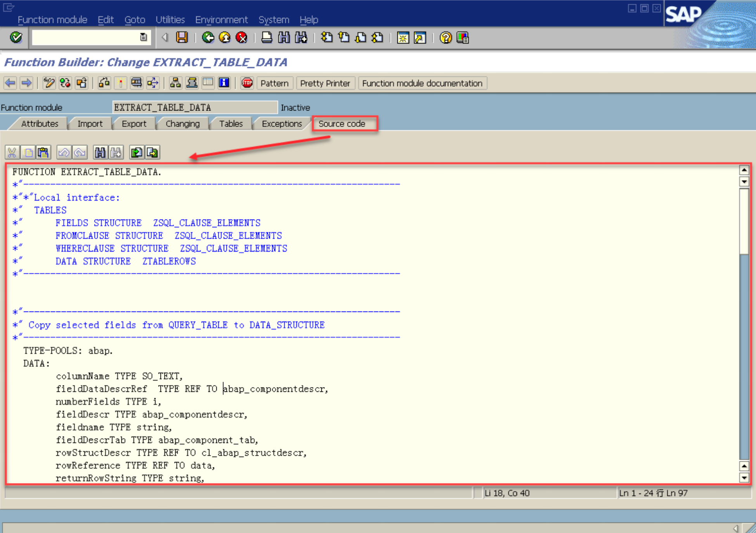Switch to the Attributes tab
Screen dimensions: 756x533
40,124
